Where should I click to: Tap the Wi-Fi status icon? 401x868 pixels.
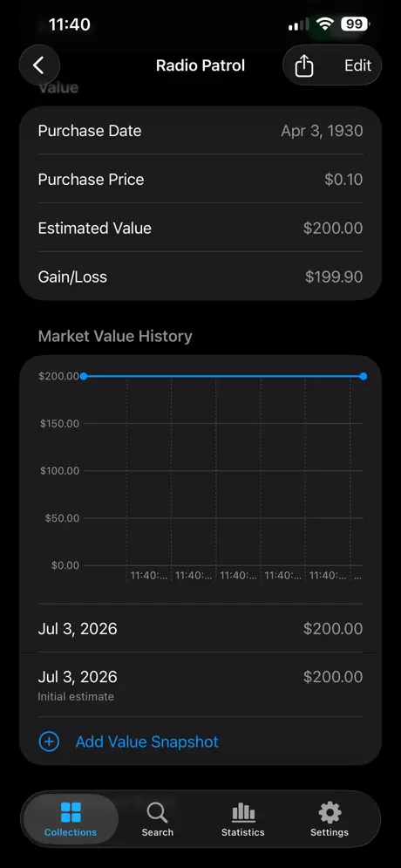[x=325, y=24]
